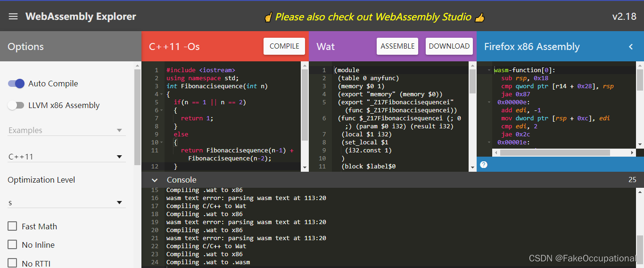Fold the 0x00000e section in assembly
The image size is (644, 268).
(x=489, y=102)
